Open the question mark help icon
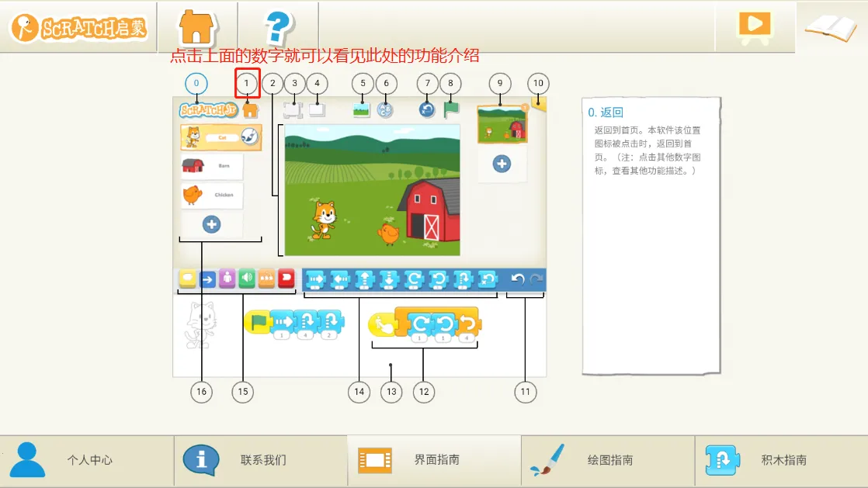868x488 pixels. [x=278, y=27]
